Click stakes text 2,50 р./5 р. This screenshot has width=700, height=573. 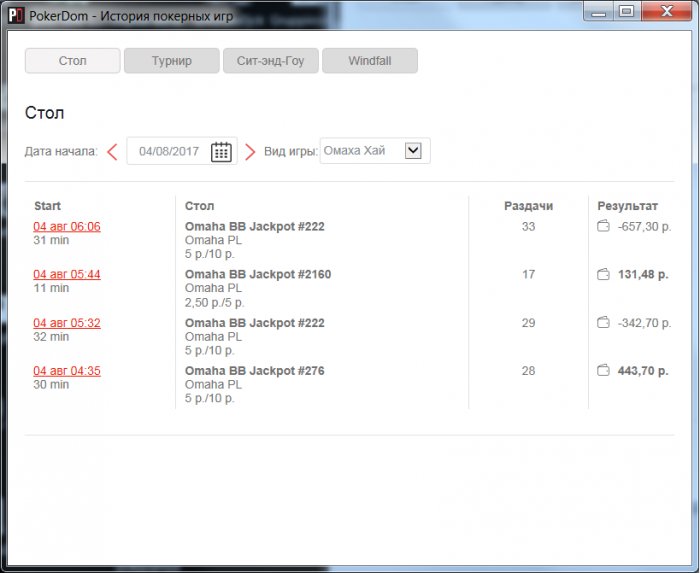coord(214,303)
